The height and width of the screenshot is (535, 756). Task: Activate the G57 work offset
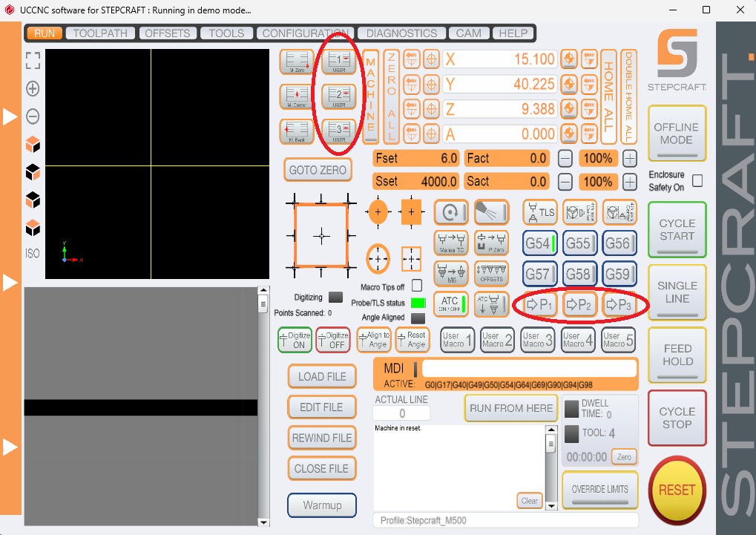point(540,274)
